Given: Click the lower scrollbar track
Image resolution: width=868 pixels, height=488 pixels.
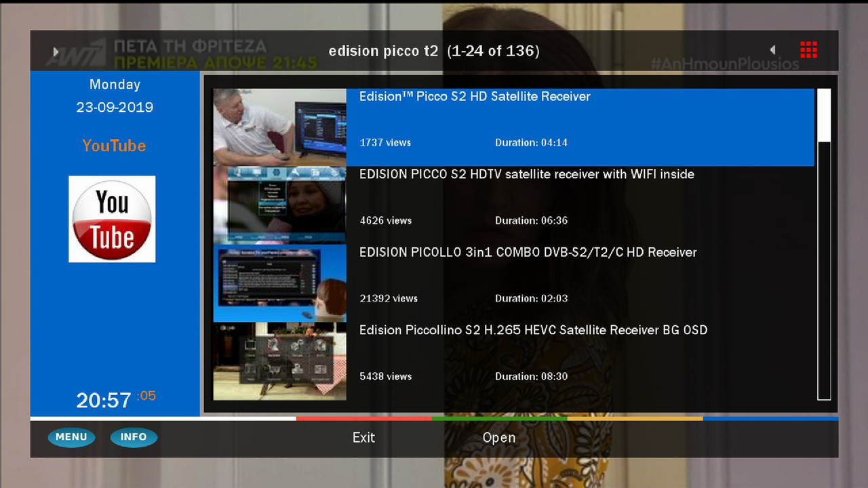Looking at the screenshot, I should 824,271.
